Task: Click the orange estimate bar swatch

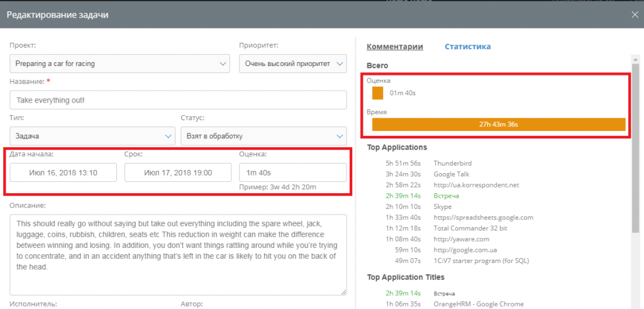Action: (x=377, y=93)
